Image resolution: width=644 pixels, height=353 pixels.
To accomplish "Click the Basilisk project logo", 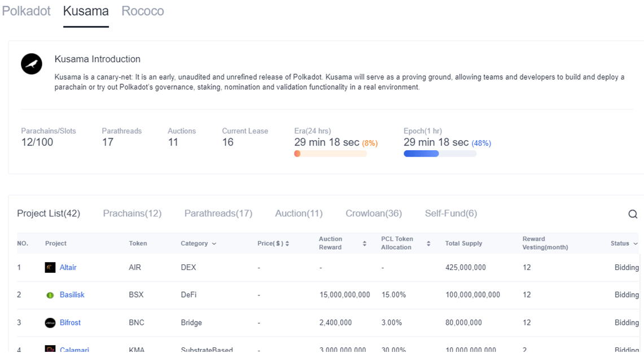I will [50, 295].
